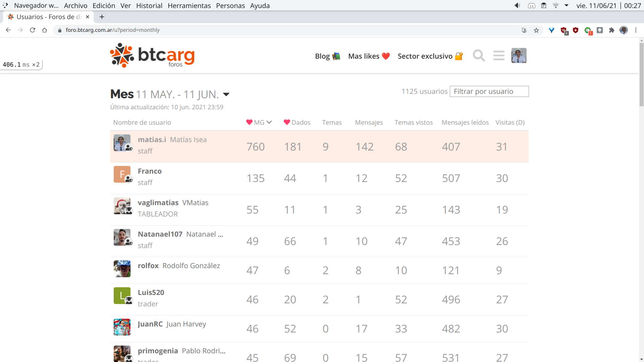Open the system tray dropdown arrow
The height and width of the screenshot is (362, 644).
567,5
